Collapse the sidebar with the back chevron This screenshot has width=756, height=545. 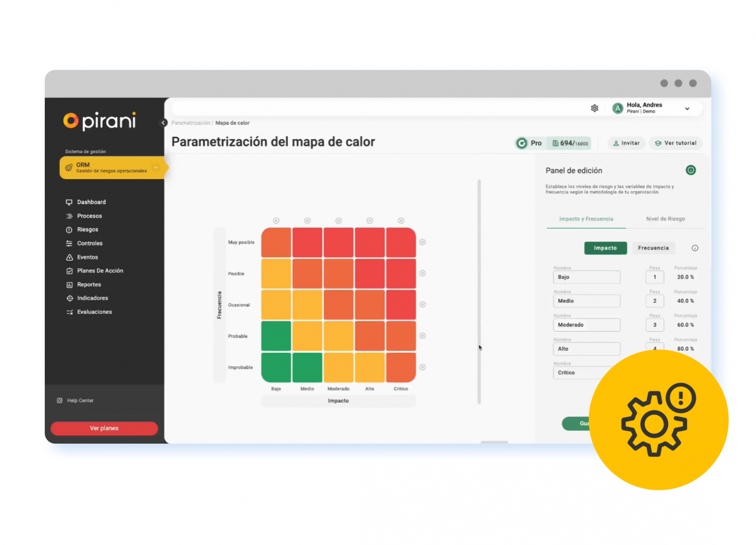coord(163,122)
